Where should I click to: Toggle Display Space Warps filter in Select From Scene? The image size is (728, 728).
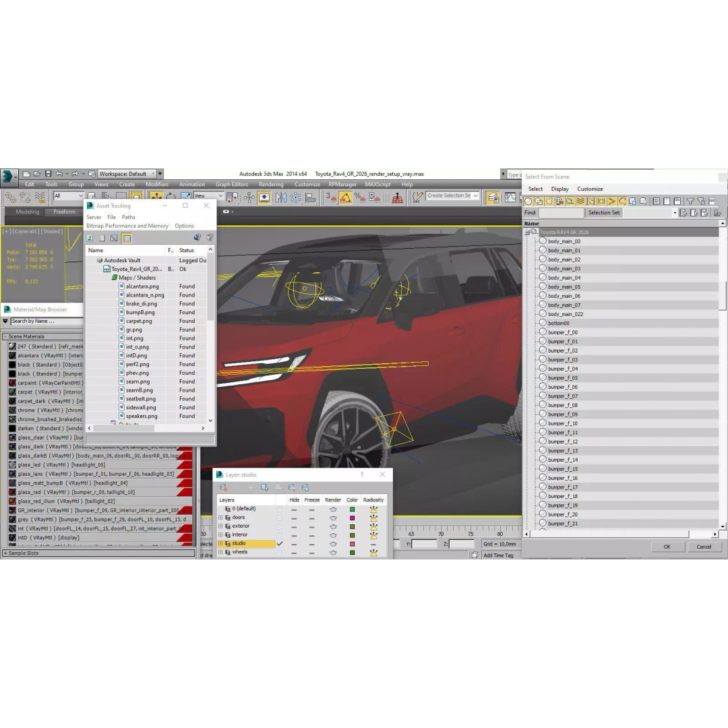580,201
